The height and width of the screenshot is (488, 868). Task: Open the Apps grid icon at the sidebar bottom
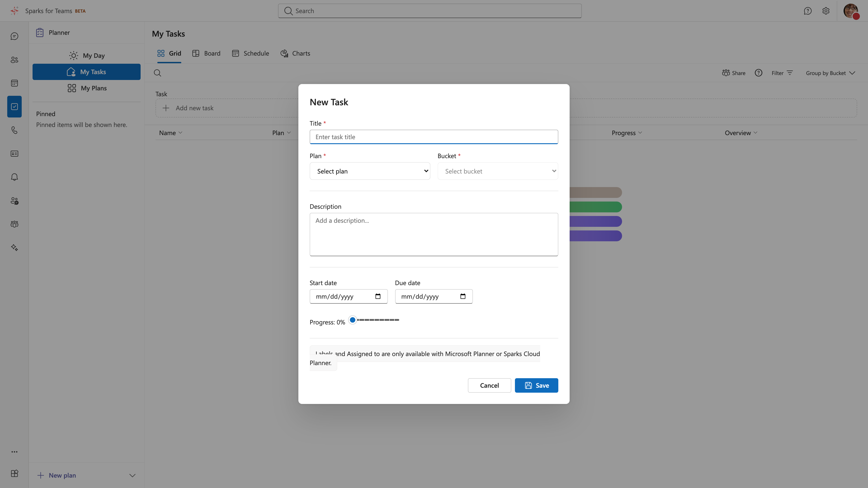tap(14, 473)
